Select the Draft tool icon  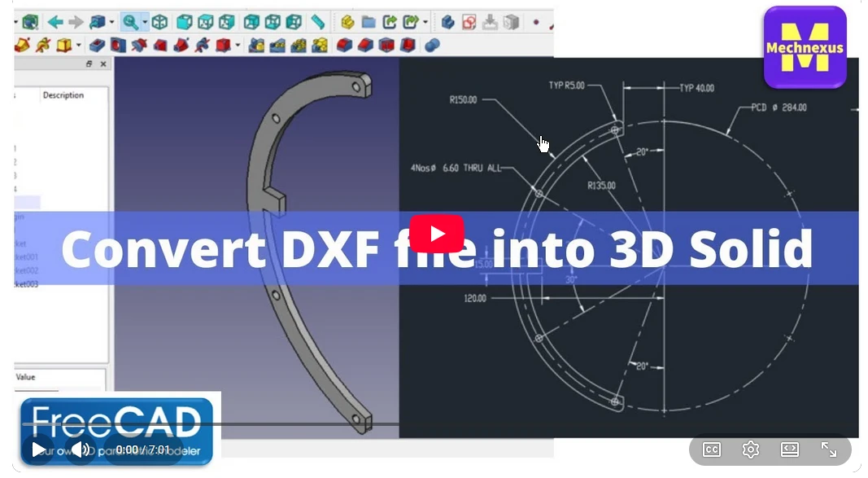tap(386, 45)
